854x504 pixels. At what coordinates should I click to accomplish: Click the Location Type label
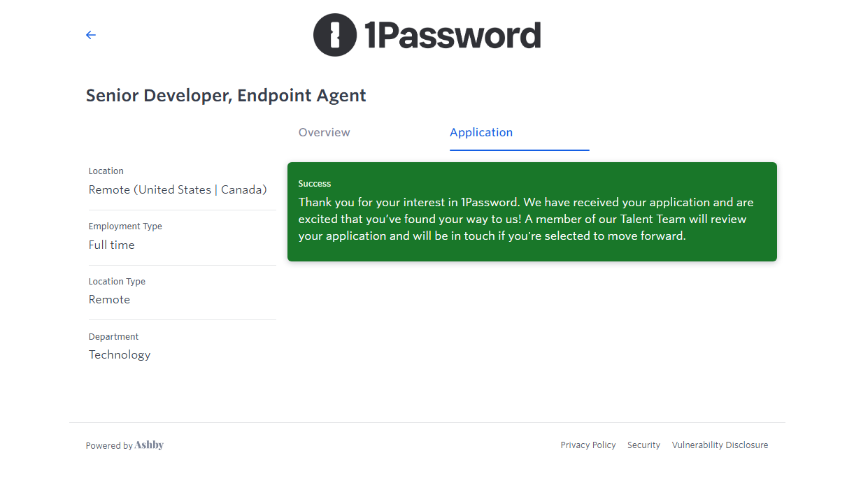[117, 282]
